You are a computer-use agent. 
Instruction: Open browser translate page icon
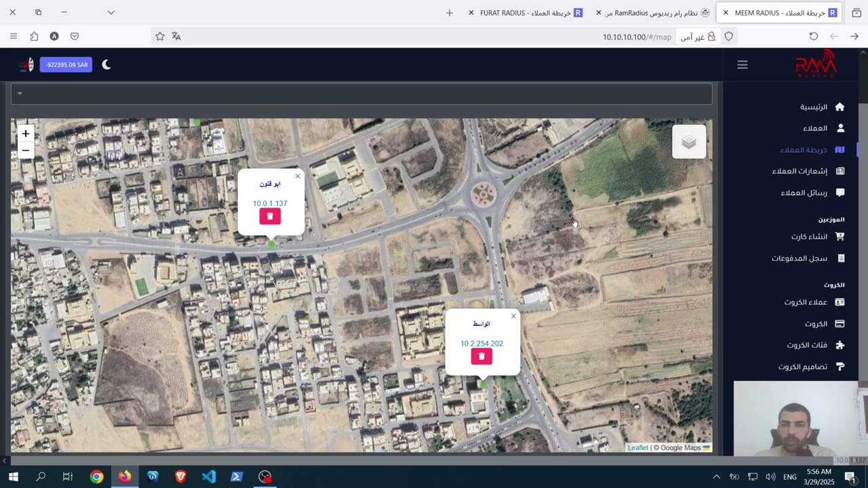(176, 37)
